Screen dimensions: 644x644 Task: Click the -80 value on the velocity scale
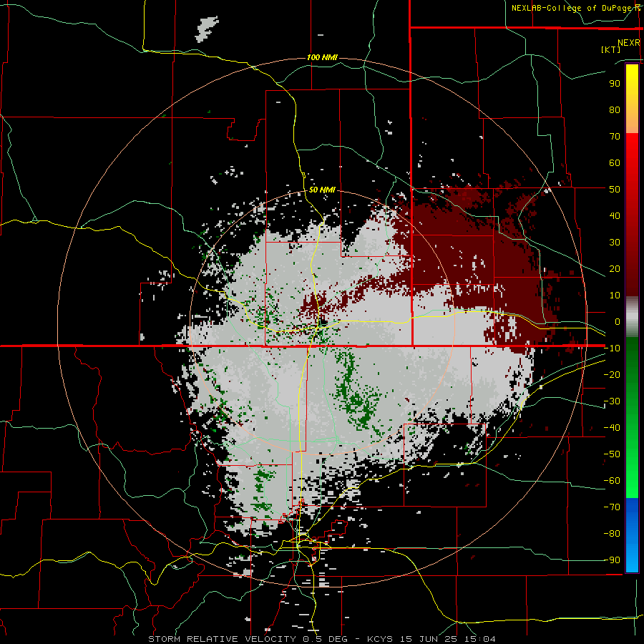[612, 534]
